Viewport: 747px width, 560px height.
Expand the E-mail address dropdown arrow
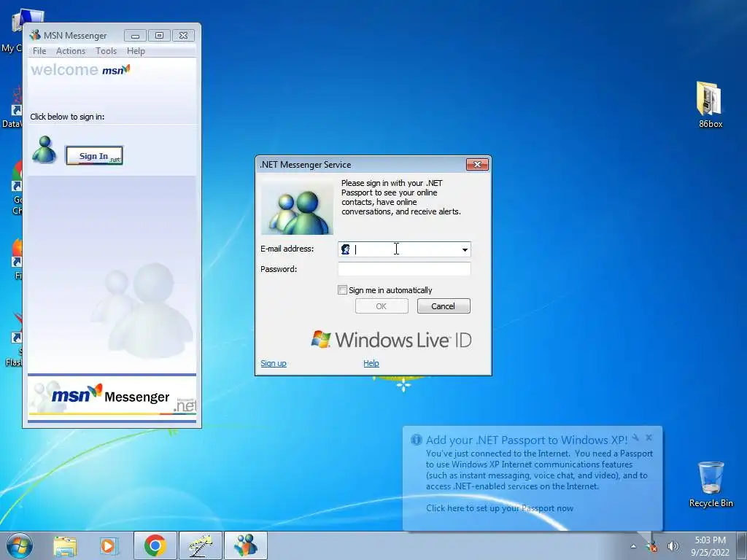(x=465, y=249)
